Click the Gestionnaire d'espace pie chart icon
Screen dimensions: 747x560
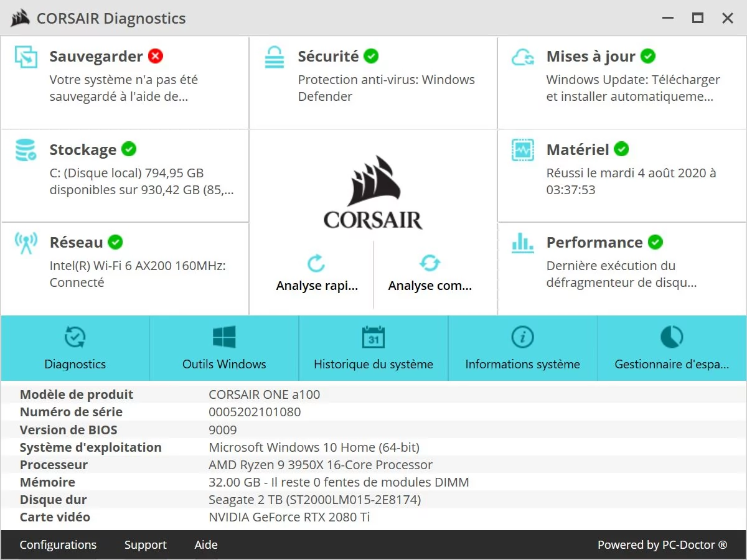672,337
